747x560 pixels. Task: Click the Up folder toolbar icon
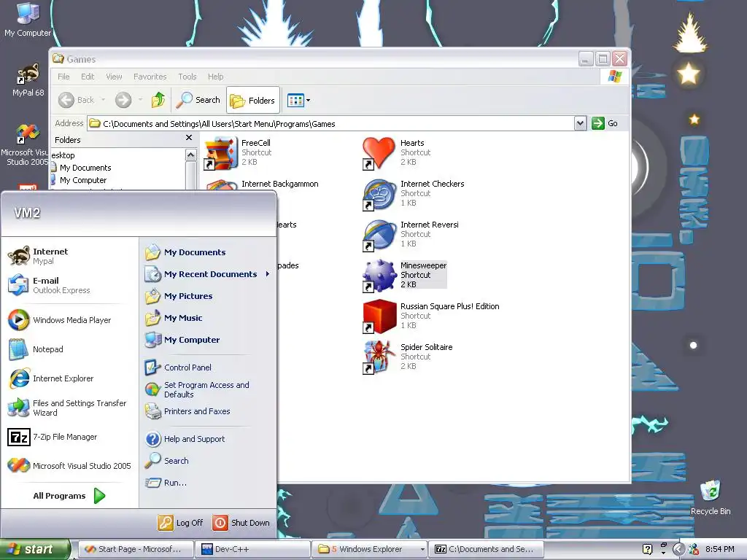(x=158, y=100)
